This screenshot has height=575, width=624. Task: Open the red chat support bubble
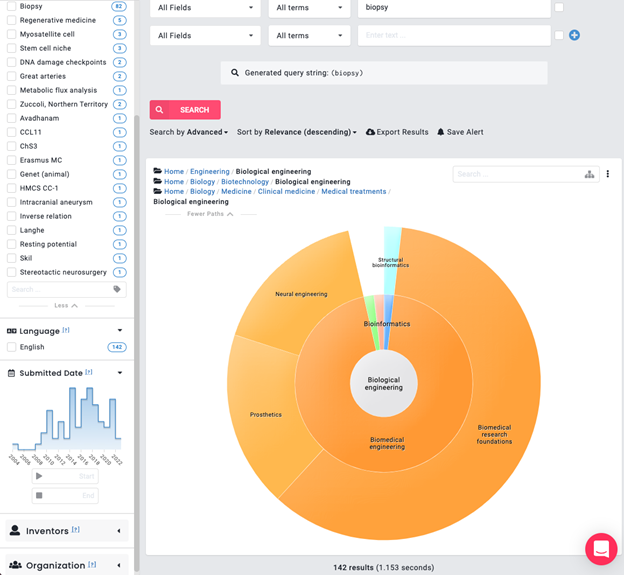[601, 549]
